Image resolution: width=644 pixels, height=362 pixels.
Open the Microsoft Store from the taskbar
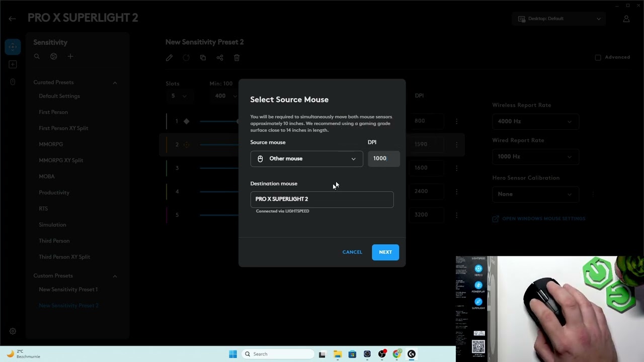[x=352, y=354]
